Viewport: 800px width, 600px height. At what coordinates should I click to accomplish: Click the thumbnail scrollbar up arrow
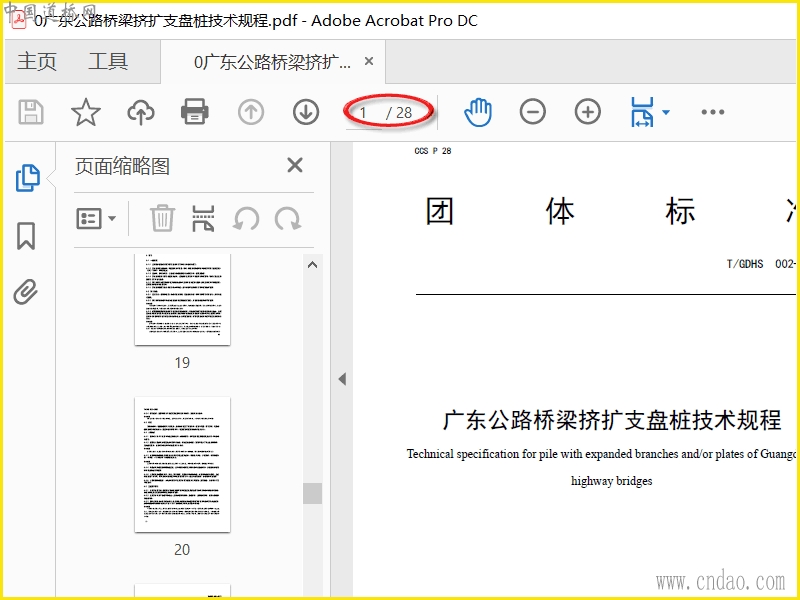point(312,265)
